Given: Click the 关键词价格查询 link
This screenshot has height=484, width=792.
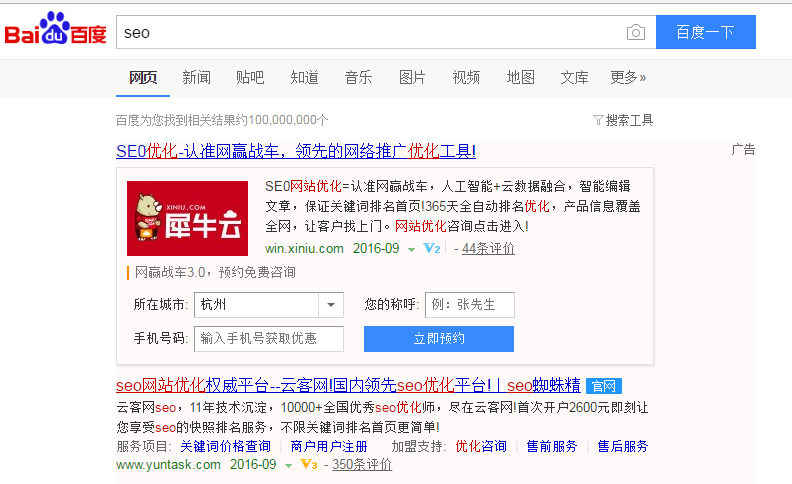Looking at the screenshot, I should [225, 446].
